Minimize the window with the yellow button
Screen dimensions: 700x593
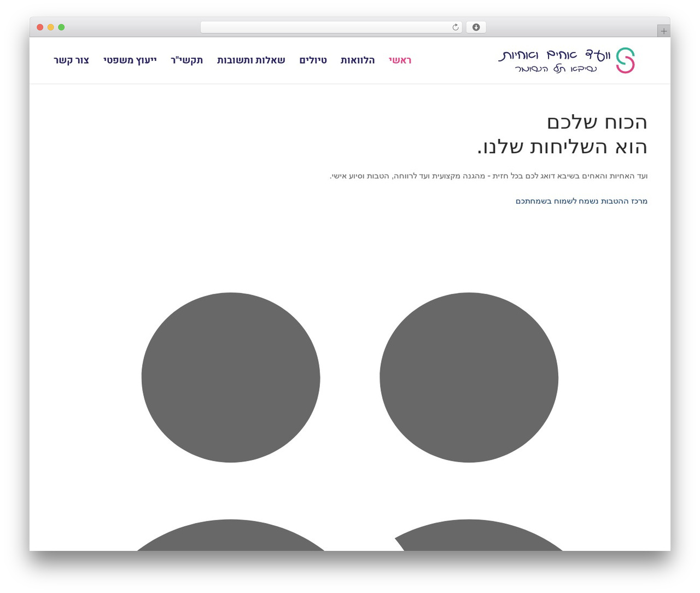coord(50,27)
